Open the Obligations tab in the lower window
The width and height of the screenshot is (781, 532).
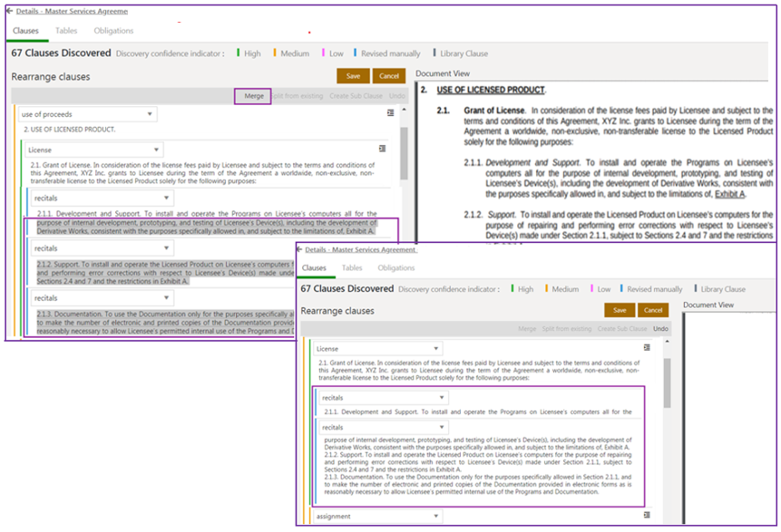pos(396,268)
